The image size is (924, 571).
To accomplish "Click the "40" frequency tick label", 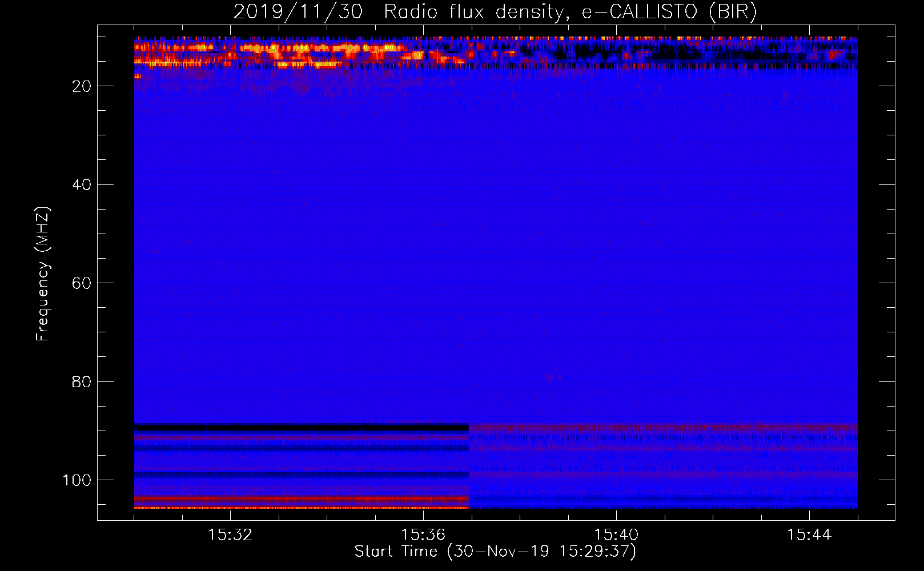I will tap(82, 185).
